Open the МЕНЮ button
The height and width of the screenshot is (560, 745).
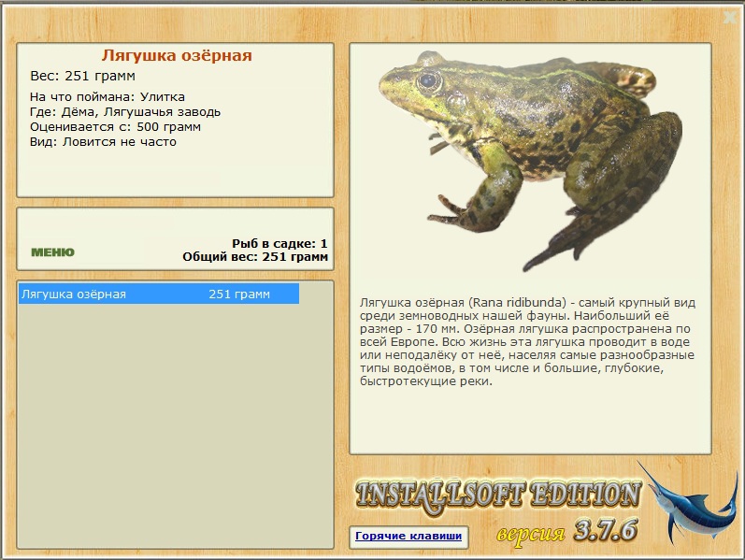tap(52, 251)
